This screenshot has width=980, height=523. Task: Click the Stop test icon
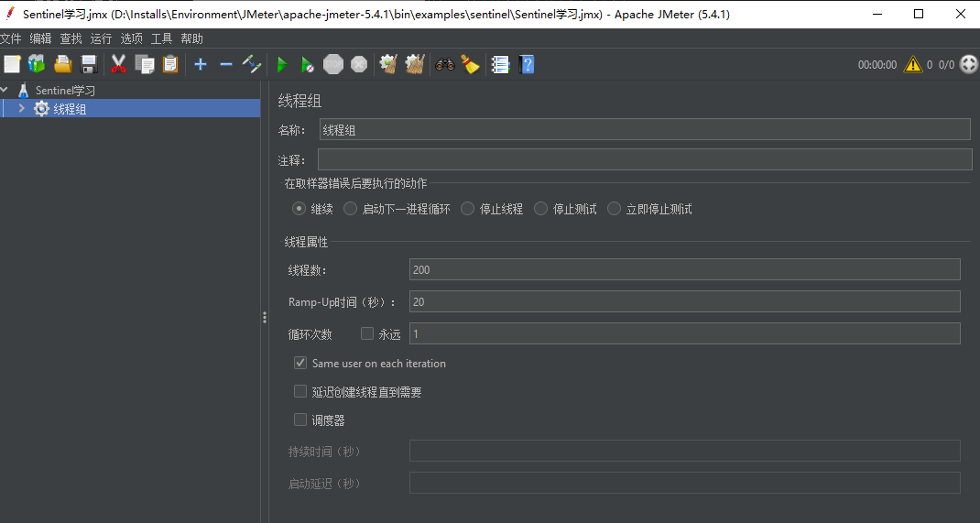click(x=333, y=64)
